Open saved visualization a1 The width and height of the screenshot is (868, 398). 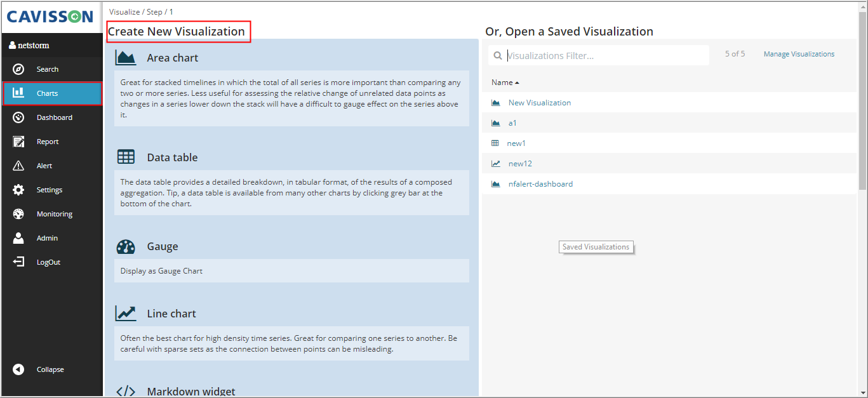point(512,123)
